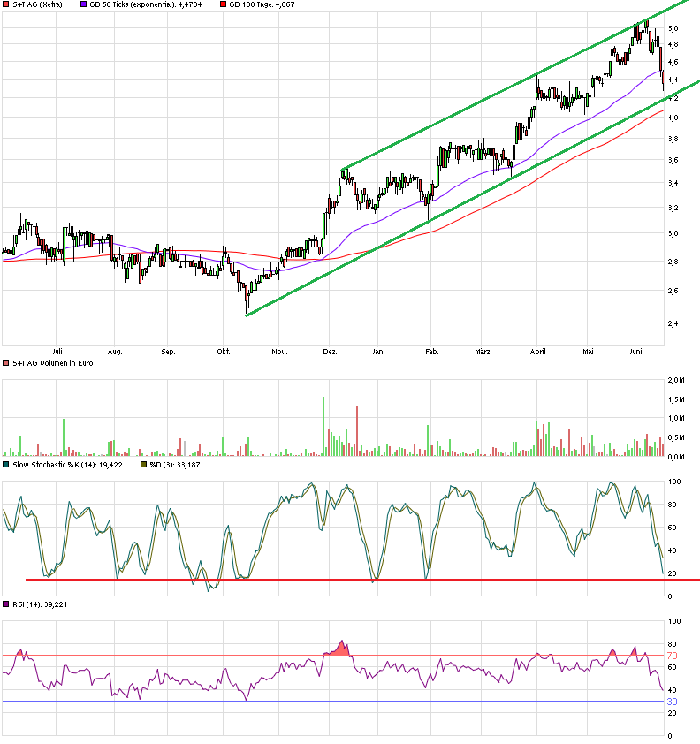Click the red horizontal line in stochastic panel
The width and height of the screenshot is (700, 744).
click(x=354, y=580)
